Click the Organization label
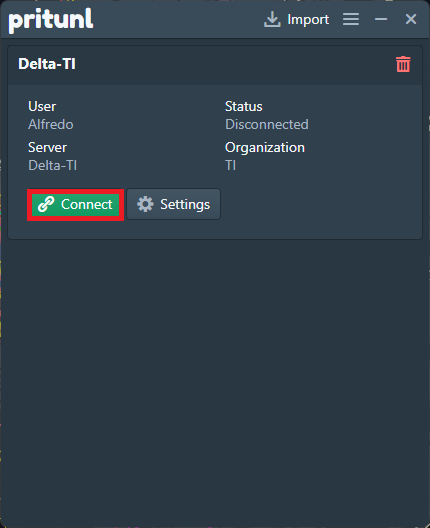 pos(265,147)
